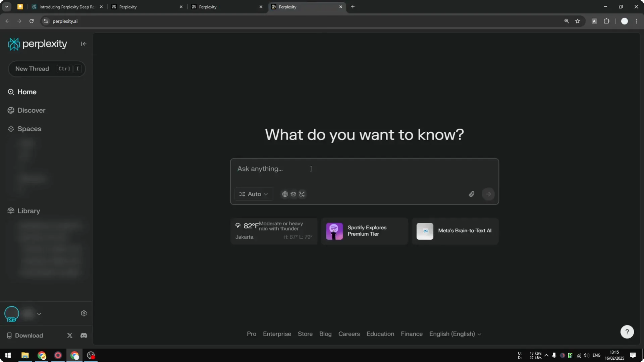Collapse the sidebar with the arrow toggle
This screenshot has width=644, height=362.
[x=84, y=44]
